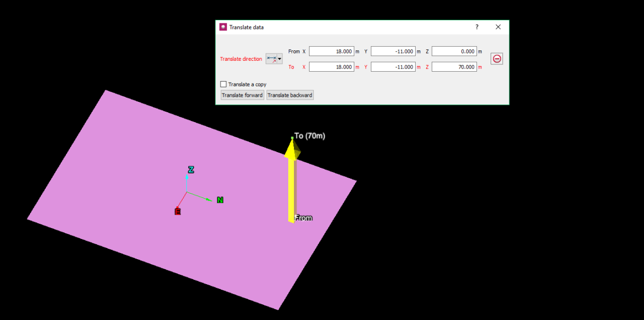Click the Translate direction picker icon
This screenshot has width=644, height=320.
pyautogui.click(x=272, y=59)
